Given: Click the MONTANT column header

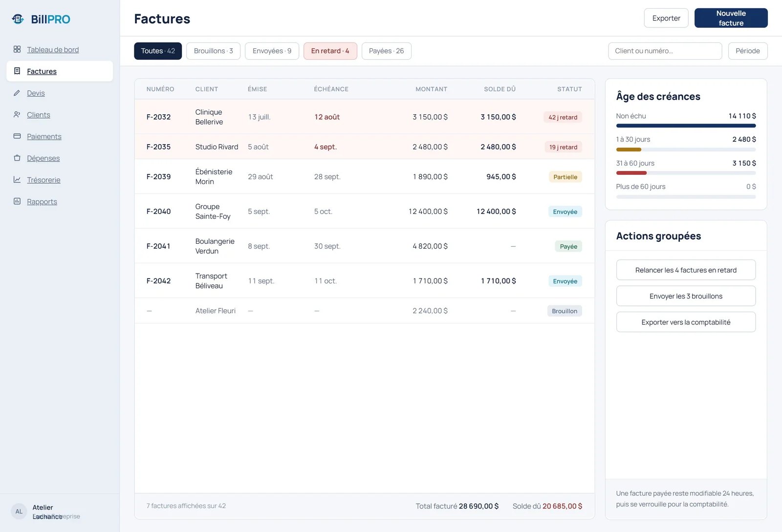Looking at the screenshot, I should click(x=431, y=89).
